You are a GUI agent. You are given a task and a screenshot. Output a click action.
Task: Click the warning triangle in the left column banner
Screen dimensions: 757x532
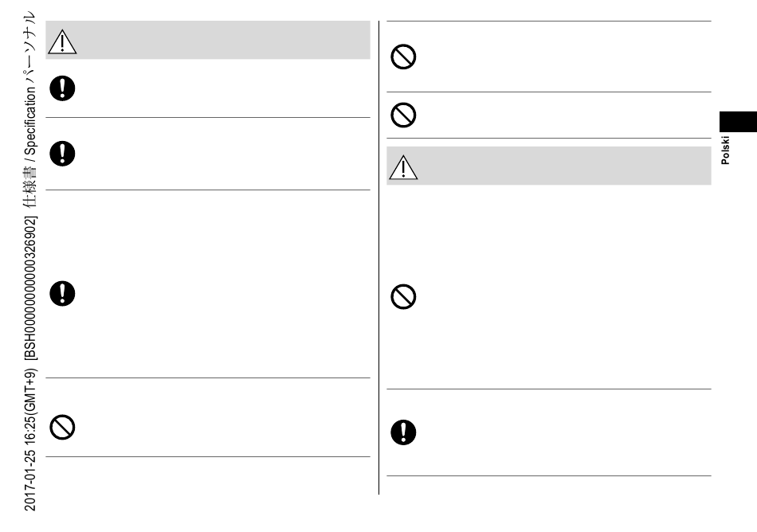[x=62, y=41]
